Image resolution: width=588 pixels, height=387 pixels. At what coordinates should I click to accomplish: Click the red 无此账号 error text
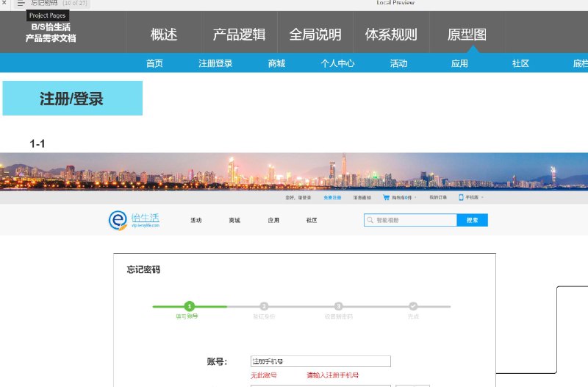(x=264, y=375)
